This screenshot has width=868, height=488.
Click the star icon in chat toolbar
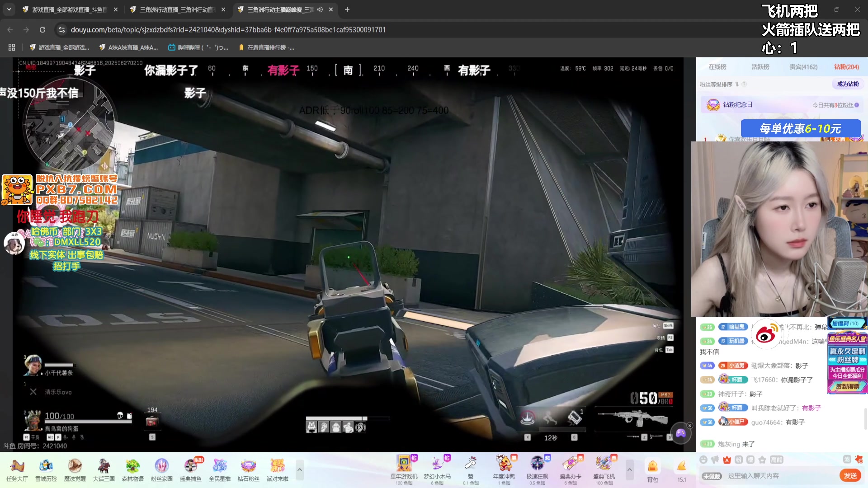pos(762,460)
